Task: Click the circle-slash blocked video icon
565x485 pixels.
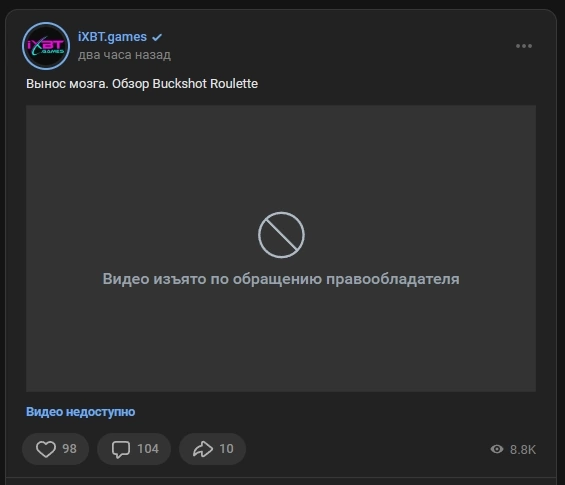Action: pos(281,235)
